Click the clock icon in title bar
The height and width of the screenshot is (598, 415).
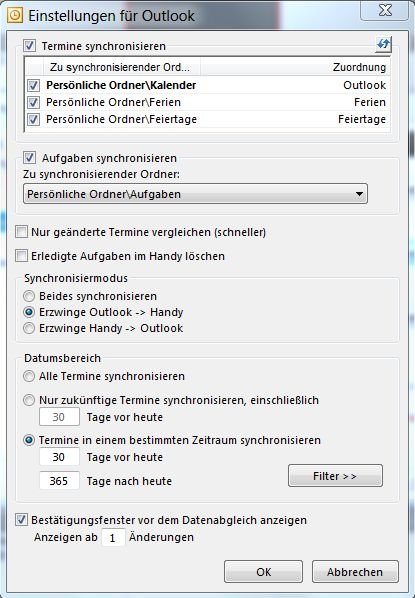tap(15, 16)
